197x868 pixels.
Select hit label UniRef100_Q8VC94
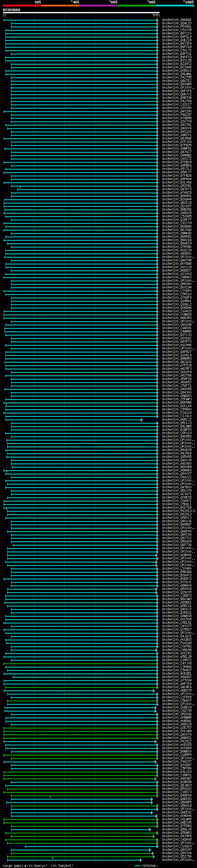[176, 535]
